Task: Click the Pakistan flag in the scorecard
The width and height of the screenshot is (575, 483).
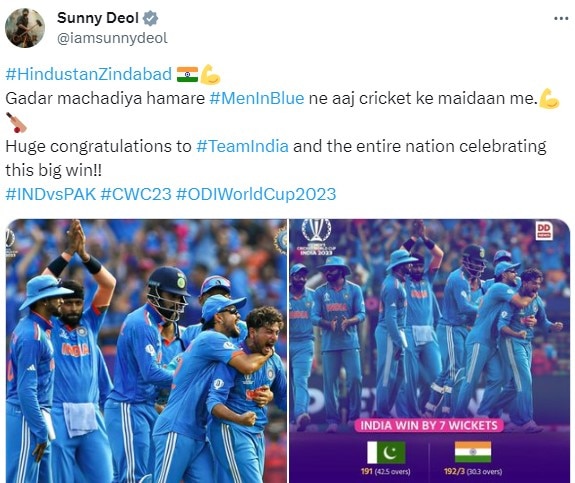Action: coord(387,453)
